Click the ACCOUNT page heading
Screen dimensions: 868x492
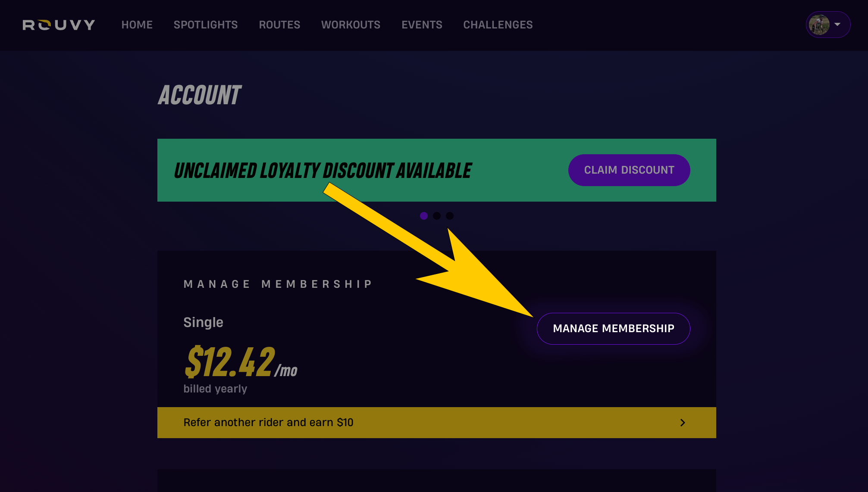(200, 95)
